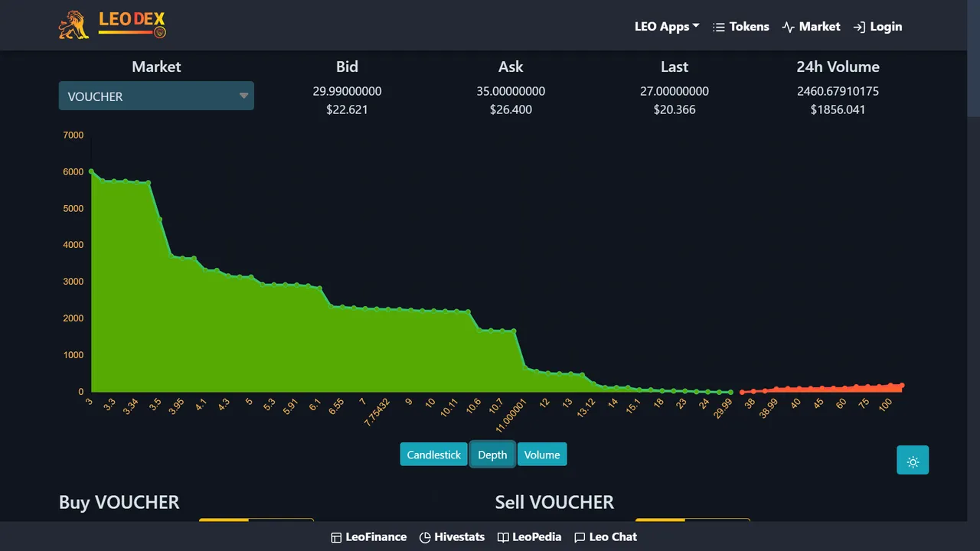Image resolution: width=980 pixels, height=551 pixels.
Task: Click the Sell VOUCHER heading
Action: pyautogui.click(x=554, y=502)
